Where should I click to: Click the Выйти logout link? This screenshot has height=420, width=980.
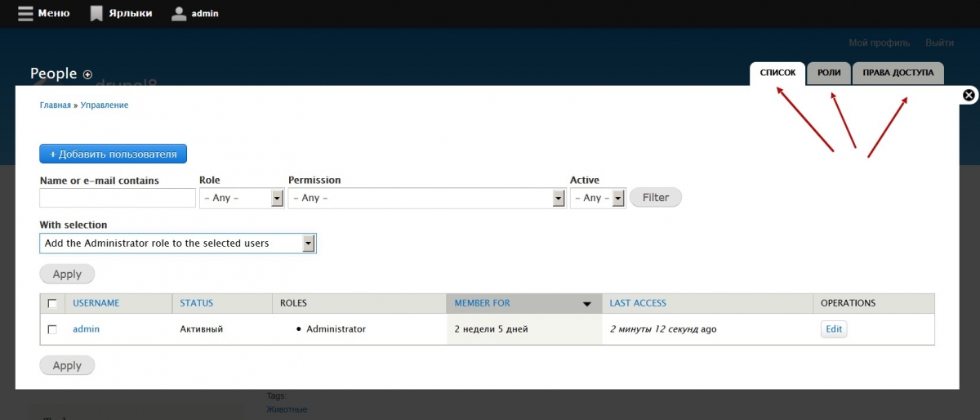[939, 42]
